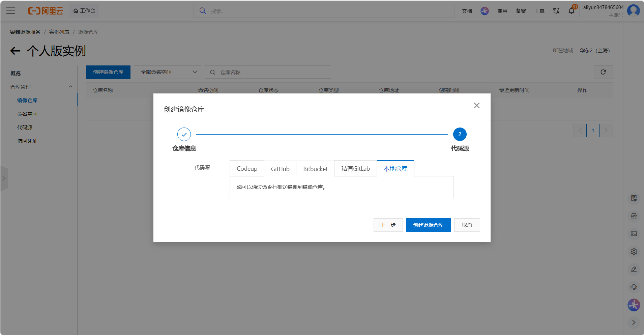Switch to the Codeup tab
Image resolution: width=644 pixels, height=335 pixels.
coord(247,169)
